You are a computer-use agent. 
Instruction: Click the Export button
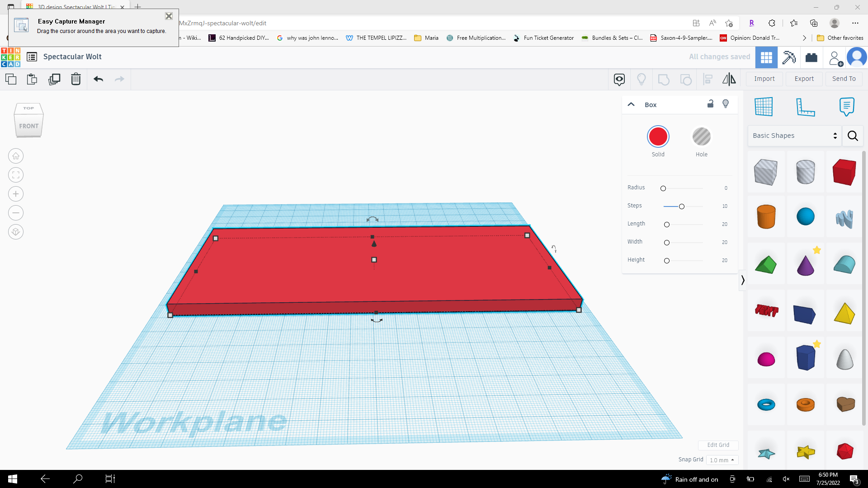tap(804, 79)
